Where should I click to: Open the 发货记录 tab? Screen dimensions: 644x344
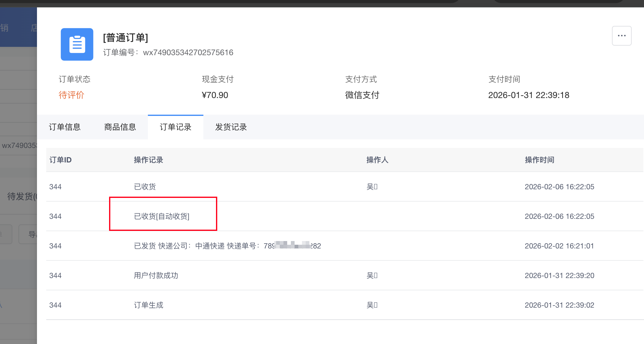pos(231,127)
